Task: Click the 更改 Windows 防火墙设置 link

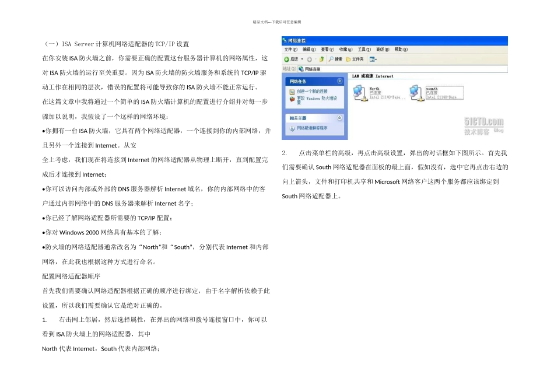Action: click(317, 100)
